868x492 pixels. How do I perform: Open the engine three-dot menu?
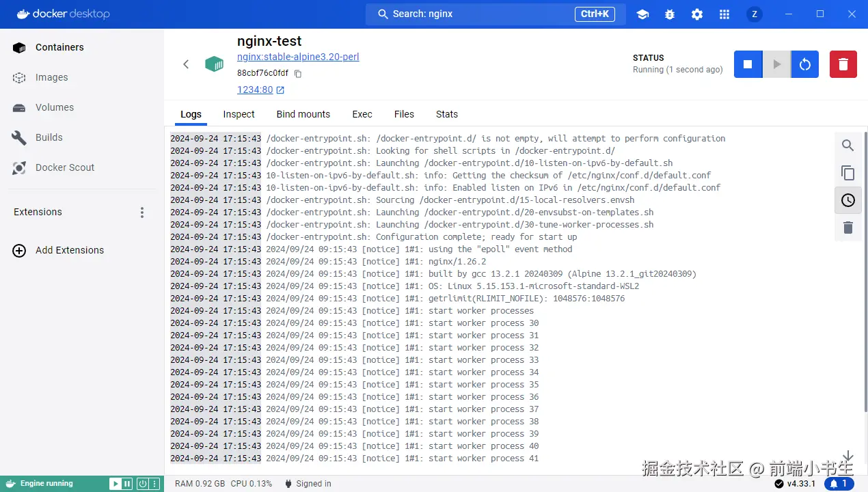pyautogui.click(x=154, y=484)
